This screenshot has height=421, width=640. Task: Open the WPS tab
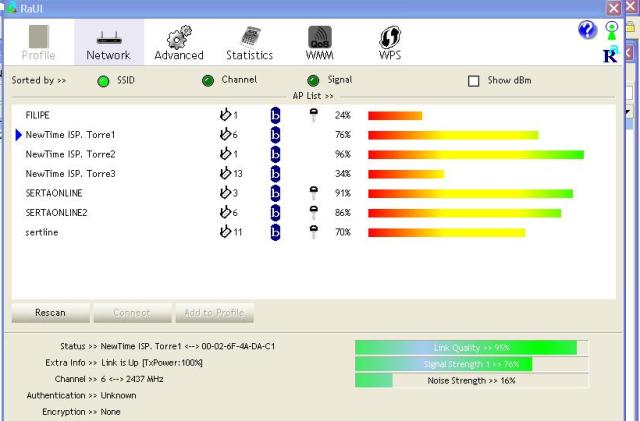[390, 43]
